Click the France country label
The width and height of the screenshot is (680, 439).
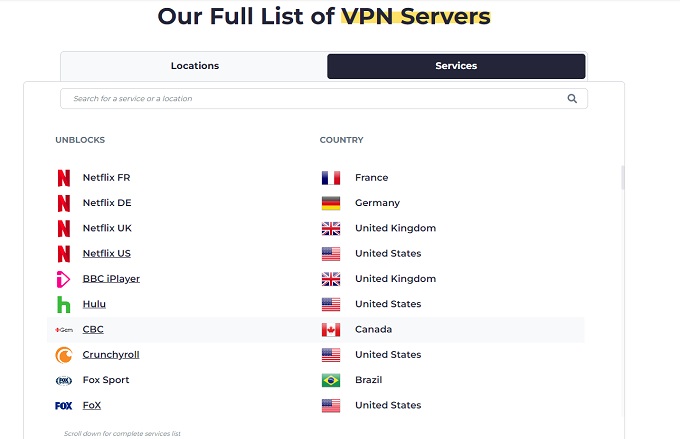click(372, 177)
